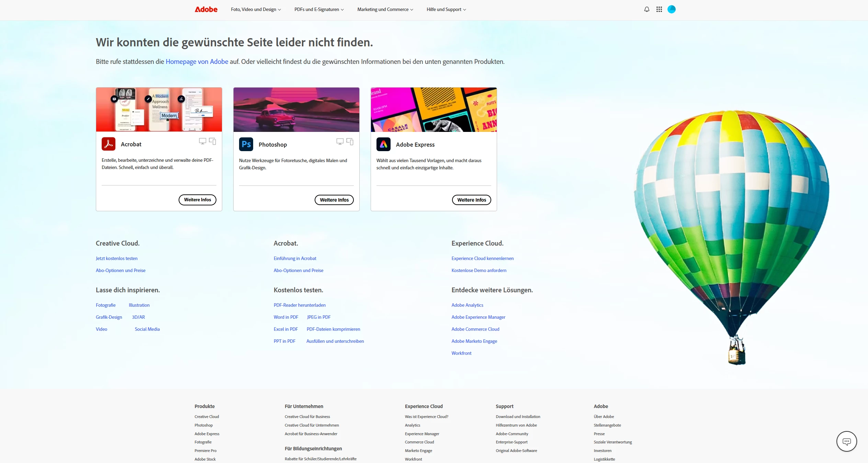868x463 pixels.
Task: Click desktop device icon on Acrobat card
Action: pyautogui.click(x=202, y=141)
